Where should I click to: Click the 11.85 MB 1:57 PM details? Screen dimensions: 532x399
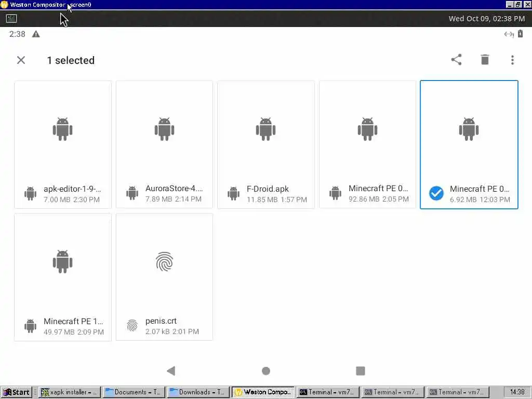click(276, 199)
